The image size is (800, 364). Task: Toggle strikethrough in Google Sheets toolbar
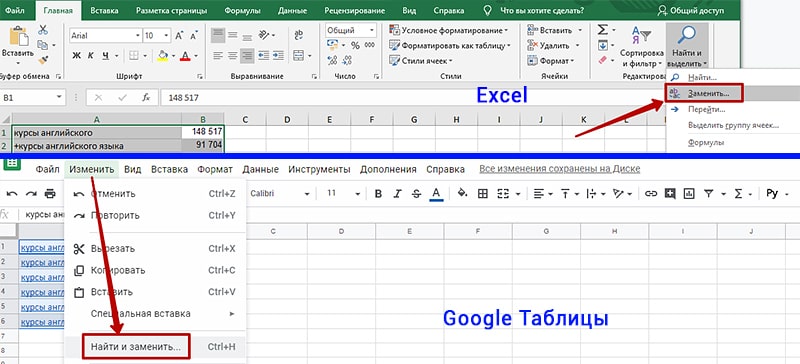[x=416, y=194]
